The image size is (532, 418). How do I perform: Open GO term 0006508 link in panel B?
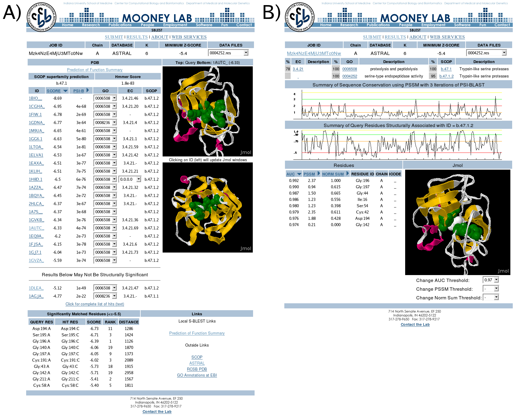pos(350,69)
